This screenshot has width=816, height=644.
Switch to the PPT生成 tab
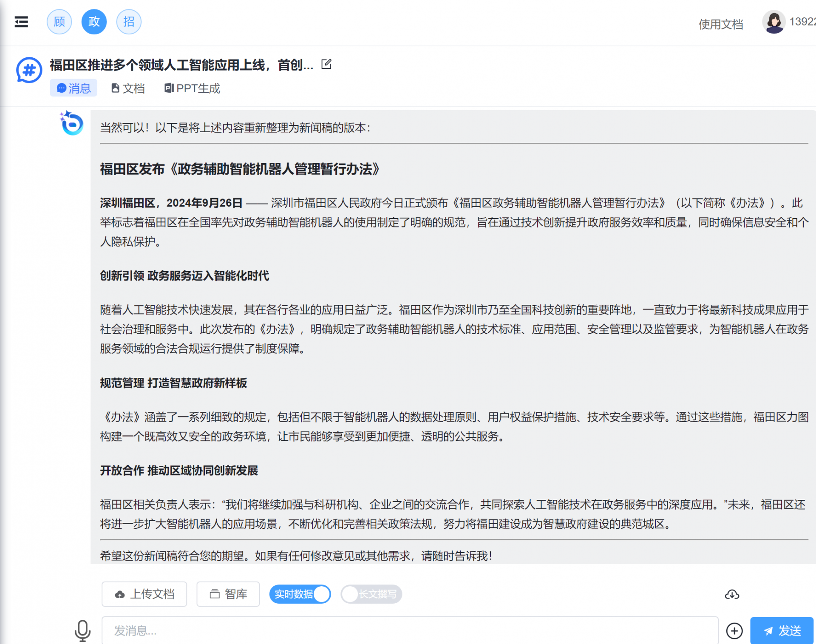pos(192,88)
